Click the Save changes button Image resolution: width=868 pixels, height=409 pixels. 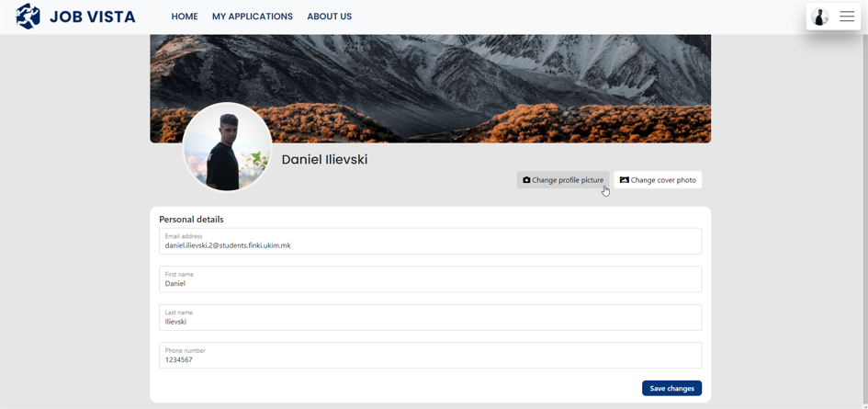[671, 388]
